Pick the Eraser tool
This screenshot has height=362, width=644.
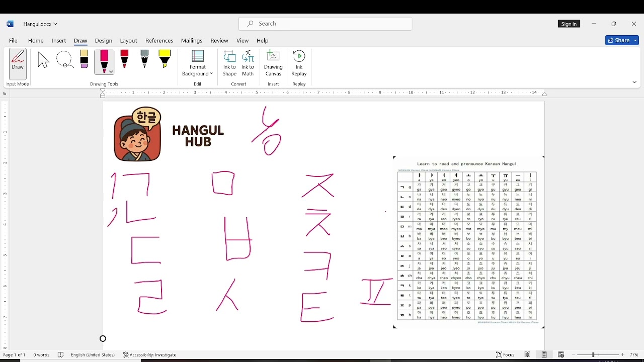click(84, 59)
